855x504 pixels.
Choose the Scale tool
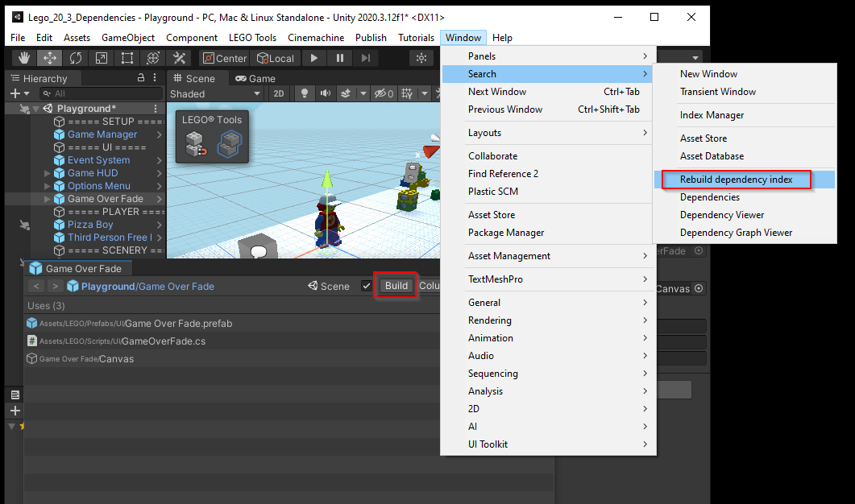click(101, 58)
